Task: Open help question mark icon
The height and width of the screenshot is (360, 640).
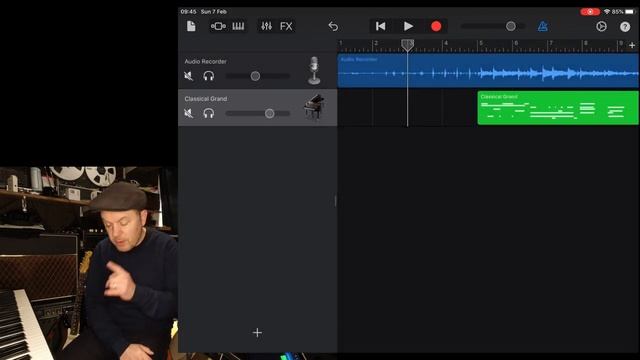Action: 625,27
